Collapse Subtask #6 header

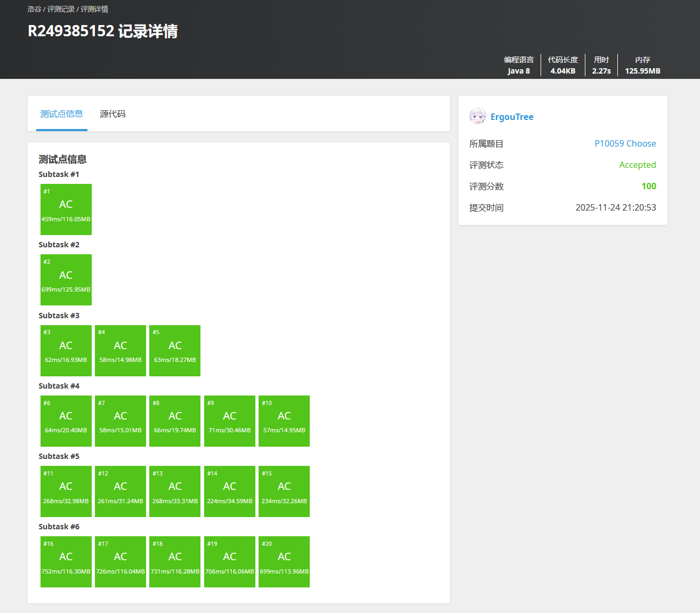[x=59, y=527]
